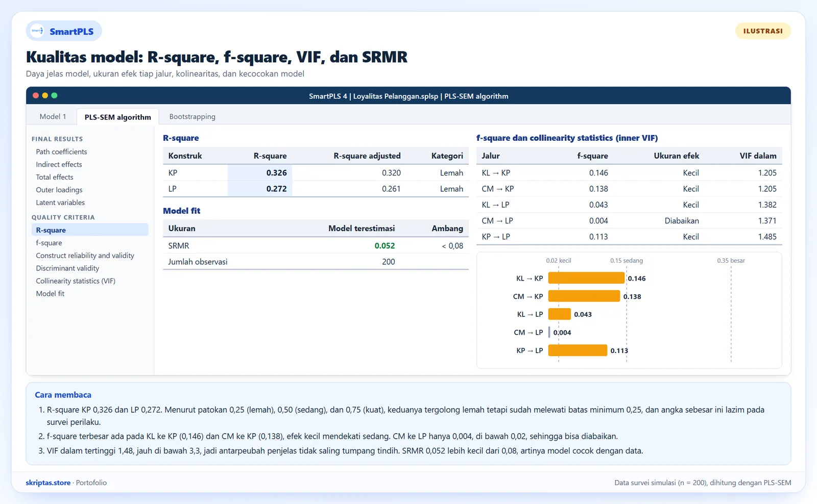Click the ILUSTRASI badge

click(763, 31)
